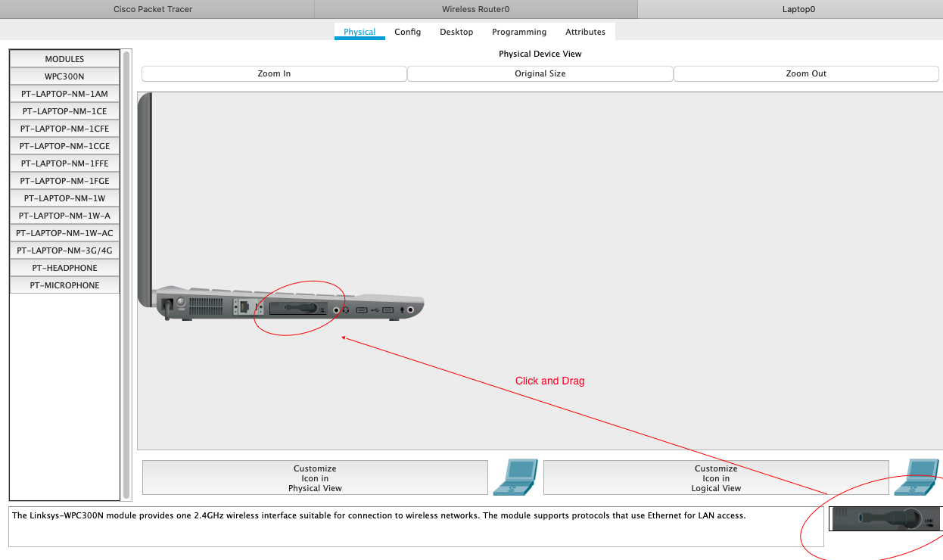This screenshot has width=943, height=560.
Task: Select the PT-LAPTOP-NM-1W module
Action: coord(64,198)
